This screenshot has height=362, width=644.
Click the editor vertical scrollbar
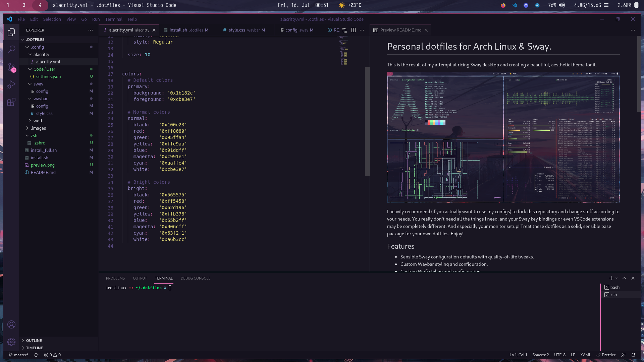[x=367, y=121]
